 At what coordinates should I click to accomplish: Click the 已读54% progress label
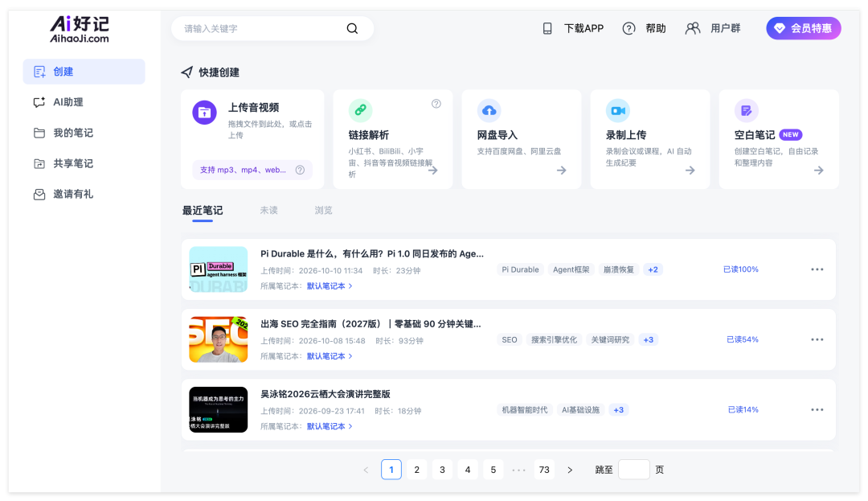point(743,339)
